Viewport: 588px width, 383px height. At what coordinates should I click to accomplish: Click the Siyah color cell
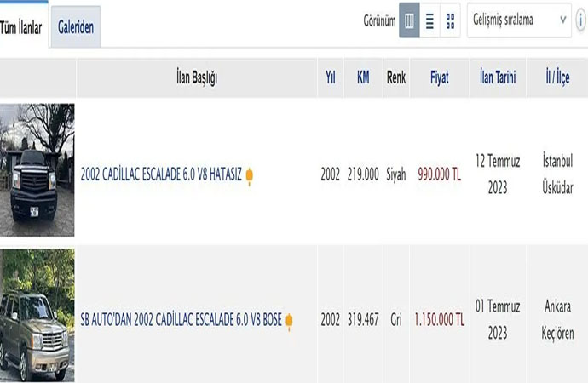[396, 174]
